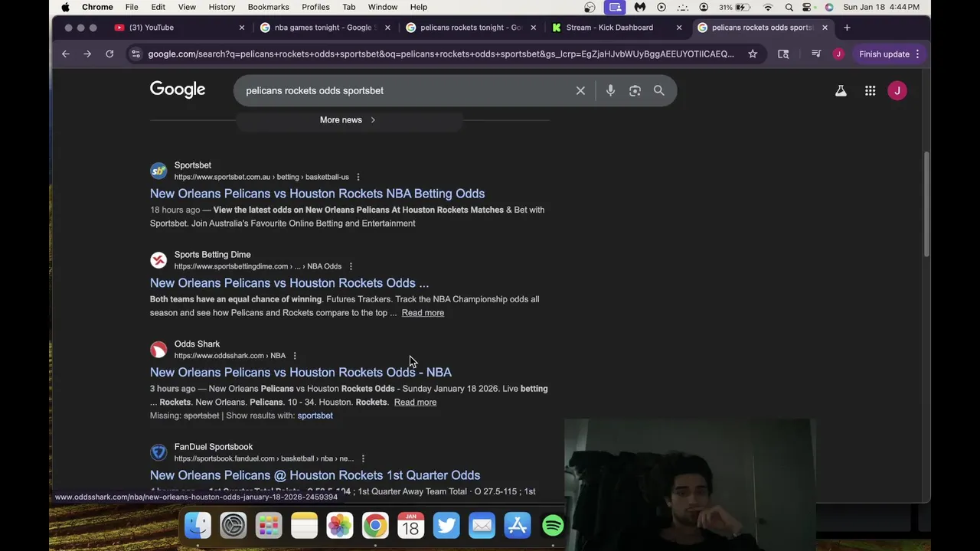Image resolution: width=980 pixels, height=551 pixels.
Task: Start a voice search with the microphone icon
Action: pyautogui.click(x=610, y=90)
